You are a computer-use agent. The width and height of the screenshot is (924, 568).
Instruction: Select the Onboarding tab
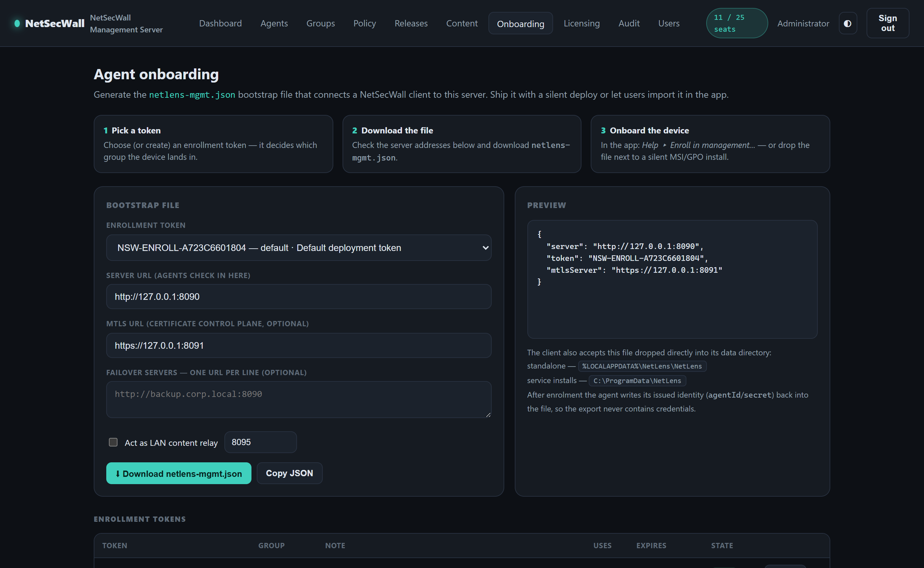tap(520, 23)
